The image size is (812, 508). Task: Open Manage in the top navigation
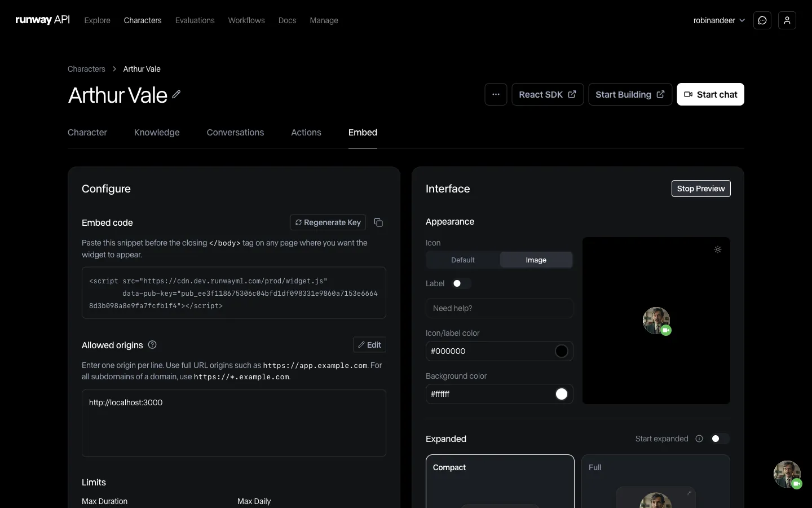324,20
